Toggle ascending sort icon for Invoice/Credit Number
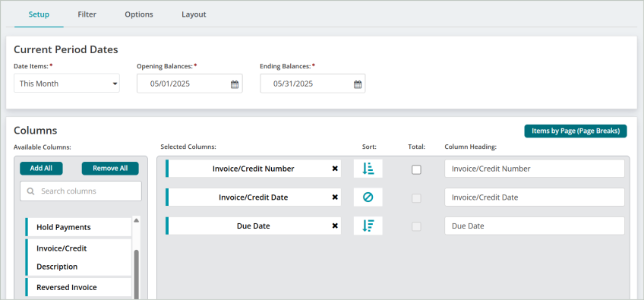Screen dimensions: 644x300 tap(368, 169)
